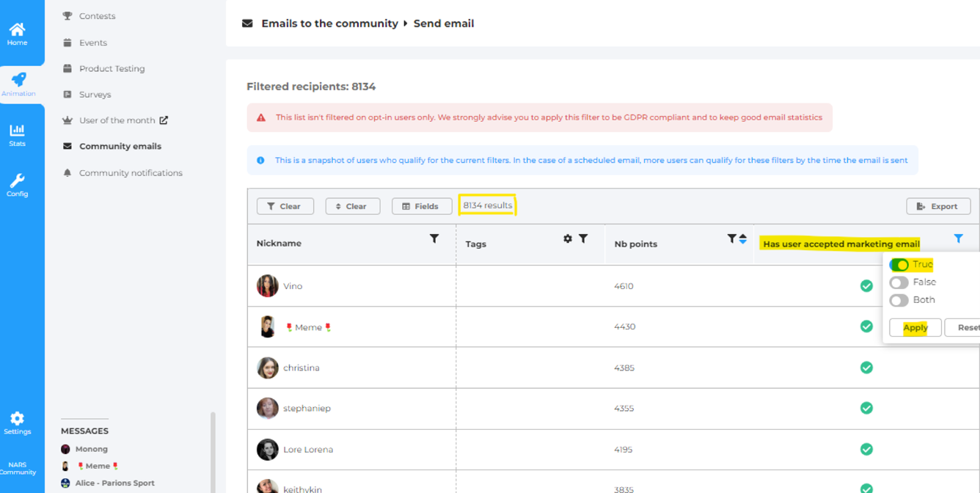Open the Home section in sidebar

tap(17, 33)
